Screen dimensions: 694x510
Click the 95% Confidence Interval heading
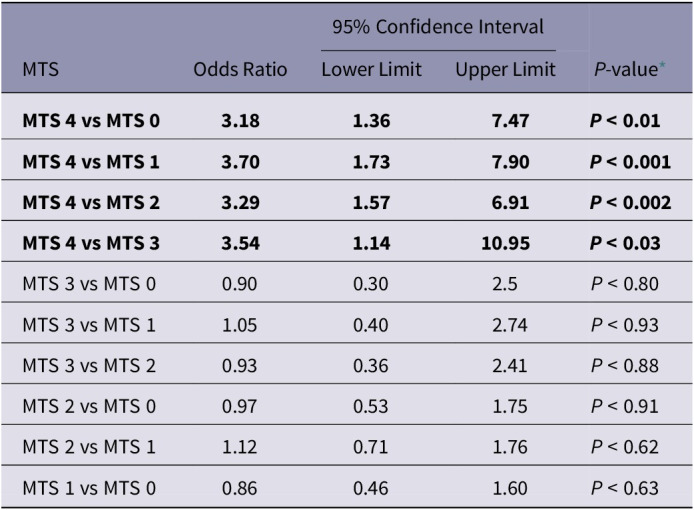point(438,27)
